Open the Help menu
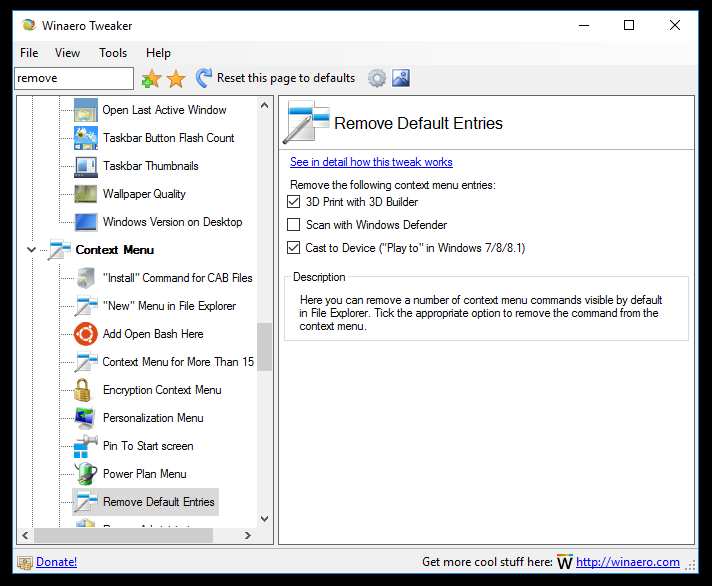The height and width of the screenshot is (586, 712). click(x=158, y=53)
